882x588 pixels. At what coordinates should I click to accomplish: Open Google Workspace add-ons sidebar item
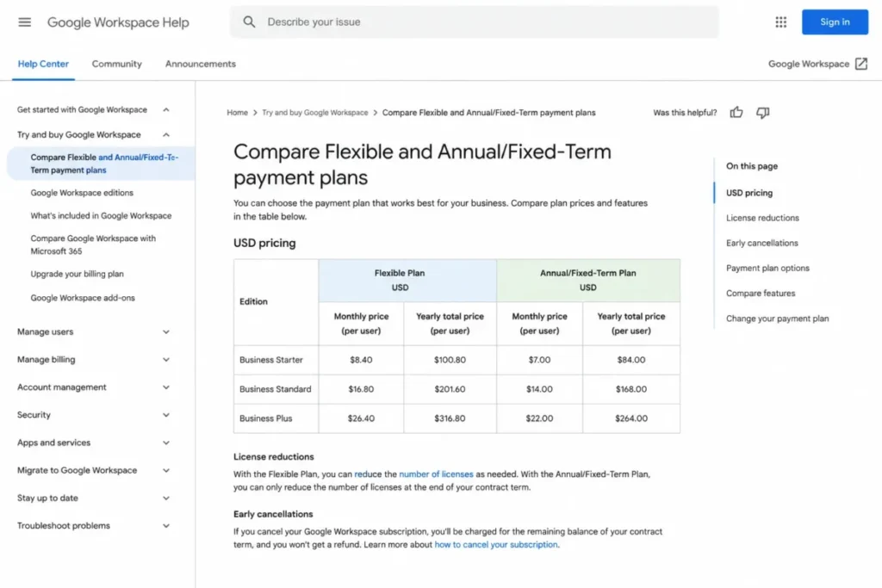click(x=83, y=298)
